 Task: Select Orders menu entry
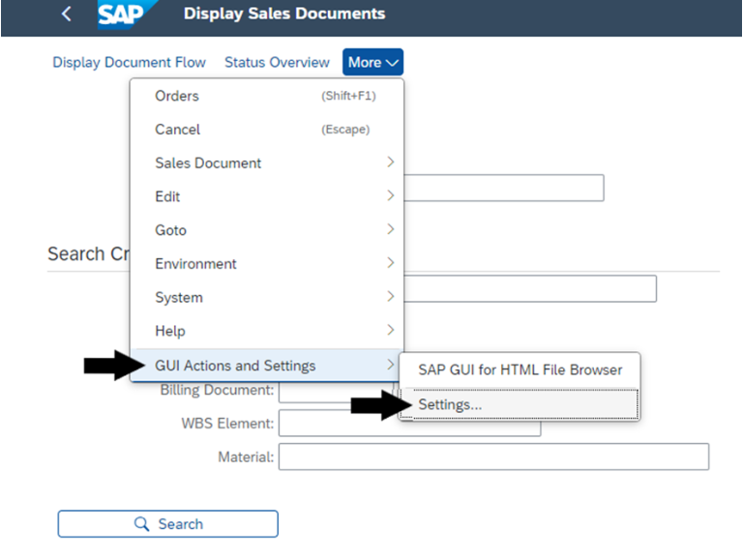267,96
